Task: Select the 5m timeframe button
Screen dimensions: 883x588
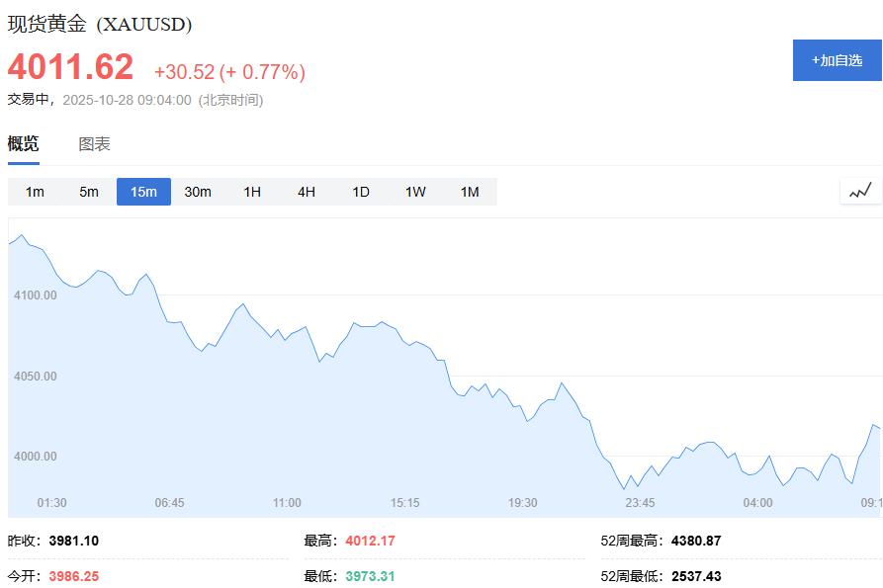Action: pos(88,192)
